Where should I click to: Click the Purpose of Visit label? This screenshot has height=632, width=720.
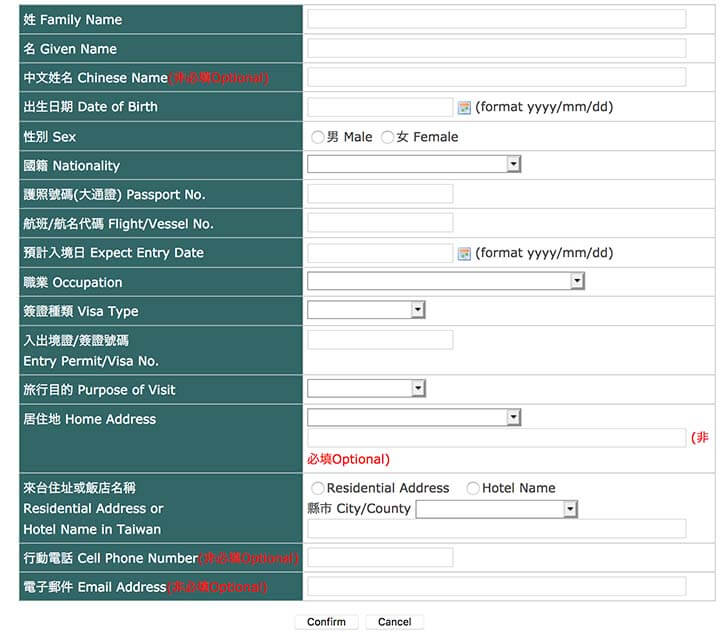(x=99, y=390)
